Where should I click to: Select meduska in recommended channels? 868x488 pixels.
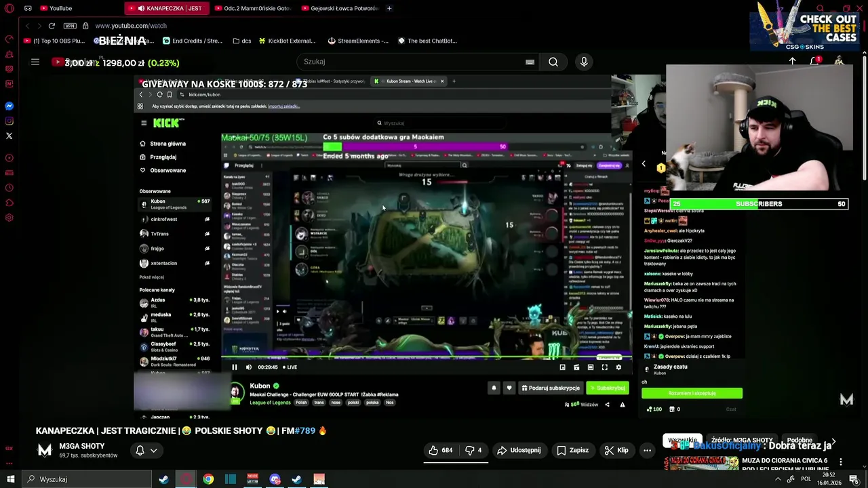175,317
